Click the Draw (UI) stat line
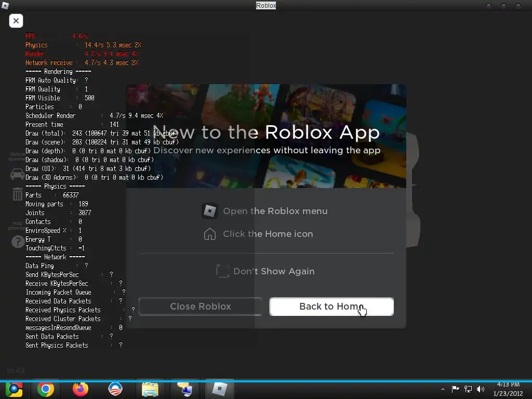Viewport: 532px width, 399px height. tap(88, 168)
